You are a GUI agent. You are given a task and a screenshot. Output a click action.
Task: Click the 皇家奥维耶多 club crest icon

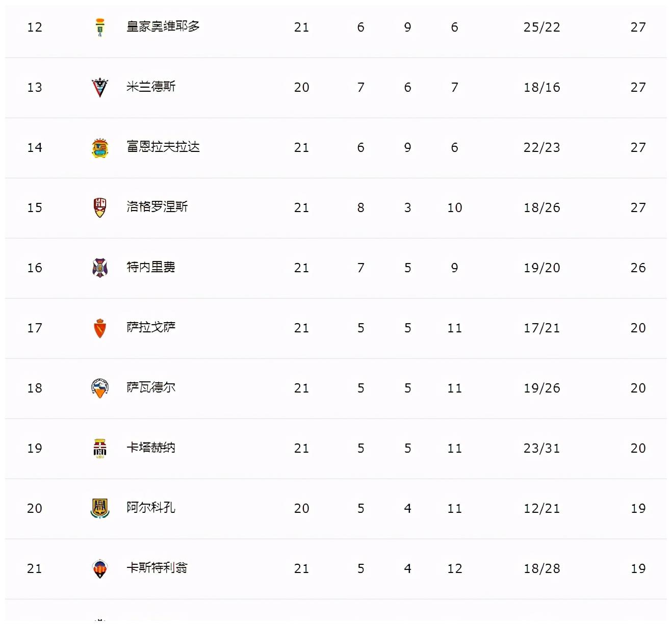pos(100,27)
